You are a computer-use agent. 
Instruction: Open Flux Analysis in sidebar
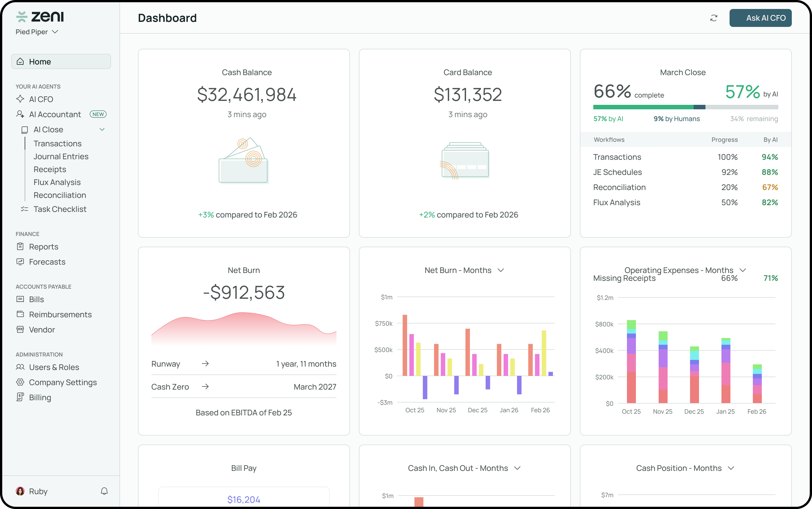pos(57,182)
